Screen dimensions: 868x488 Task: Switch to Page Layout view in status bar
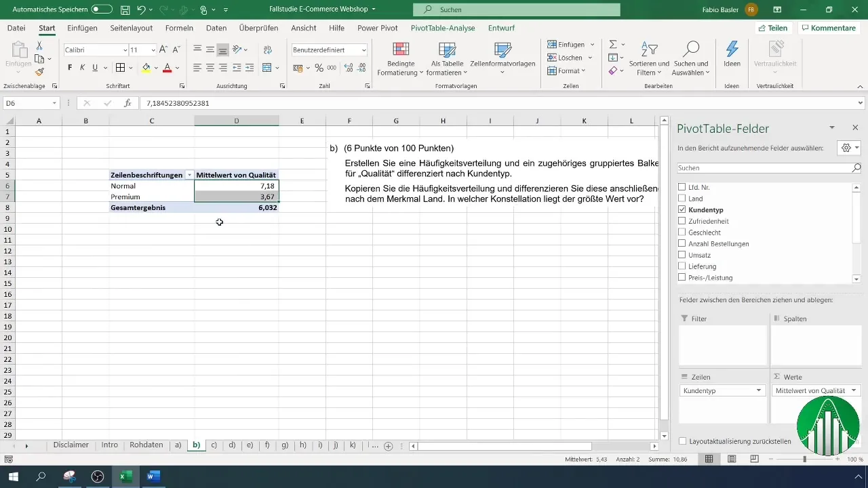click(732, 459)
